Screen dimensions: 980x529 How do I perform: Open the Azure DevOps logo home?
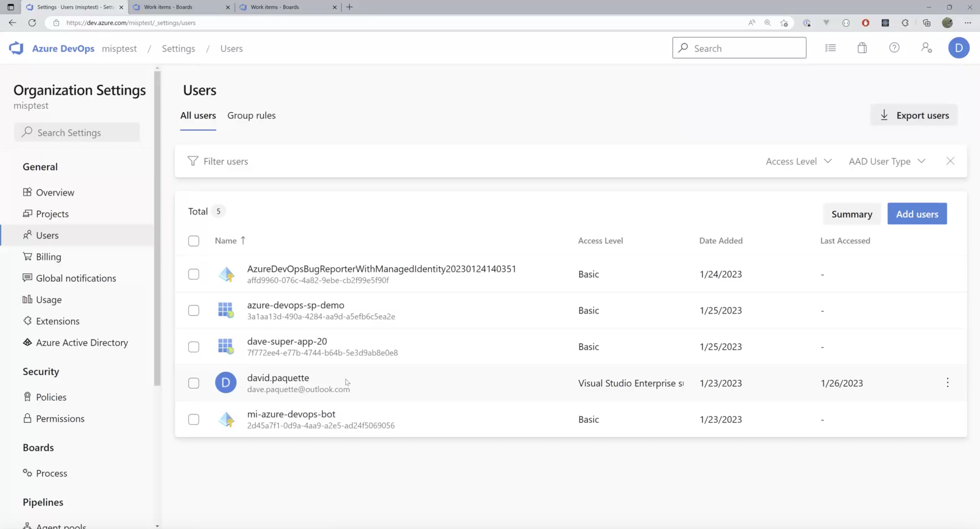[x=16, y=48]
